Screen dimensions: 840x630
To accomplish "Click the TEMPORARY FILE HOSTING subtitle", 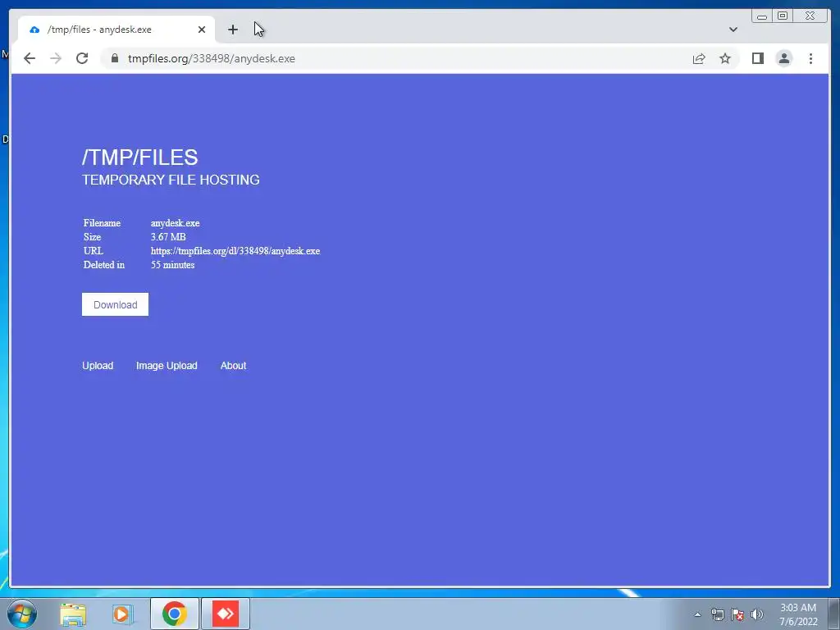I will [171, 180].
